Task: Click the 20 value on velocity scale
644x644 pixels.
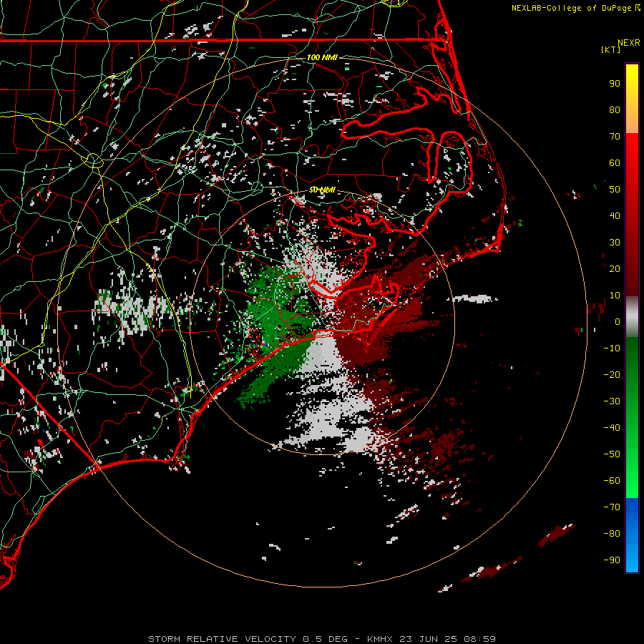Action: point(615,269)
